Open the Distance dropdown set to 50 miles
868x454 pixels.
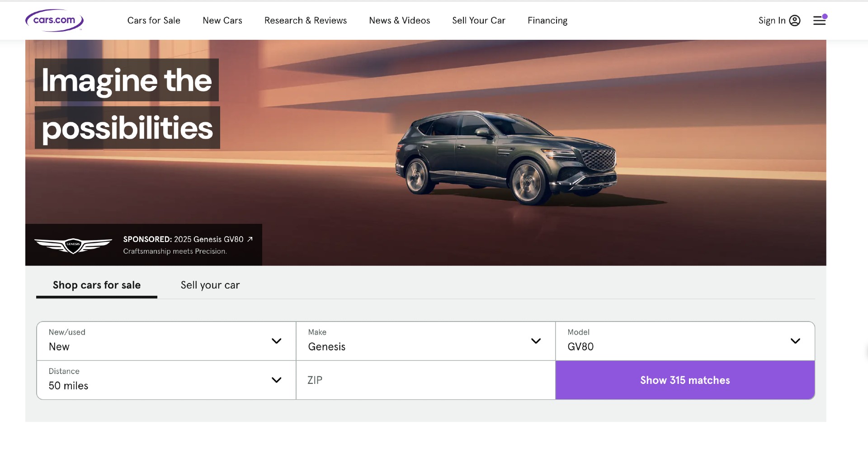[166, 380]
